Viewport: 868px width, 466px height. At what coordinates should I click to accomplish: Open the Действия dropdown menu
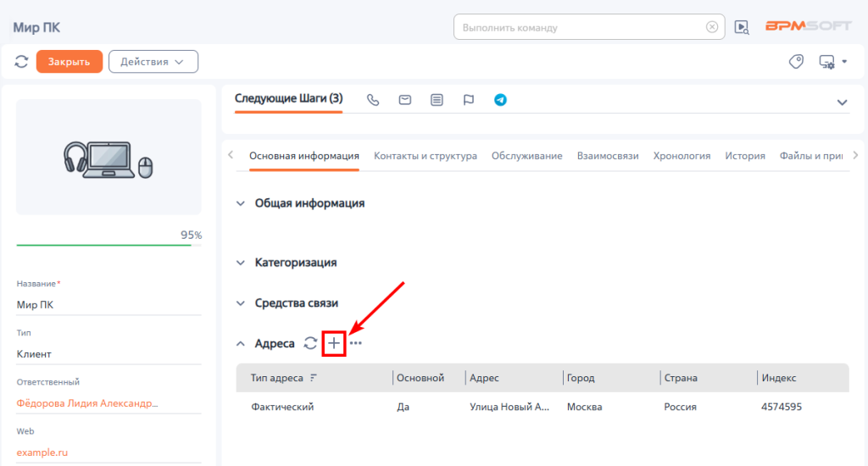pos(153,62)
